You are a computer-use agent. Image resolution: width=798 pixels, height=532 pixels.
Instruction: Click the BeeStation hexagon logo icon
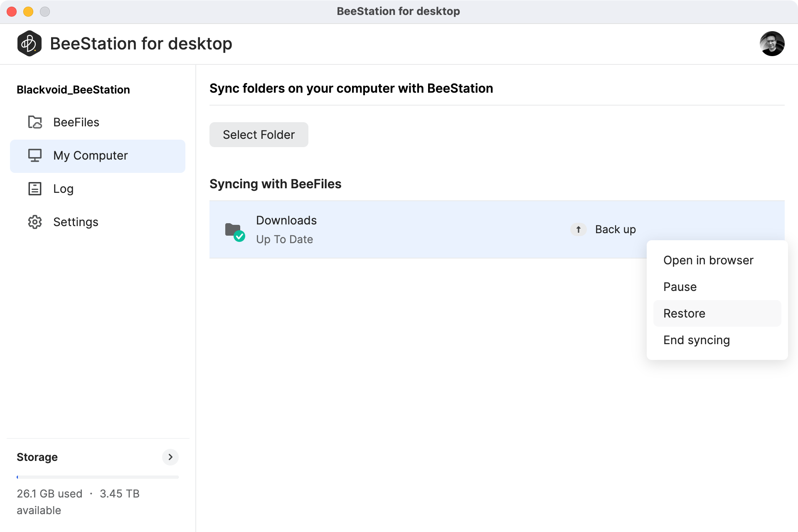29,44
